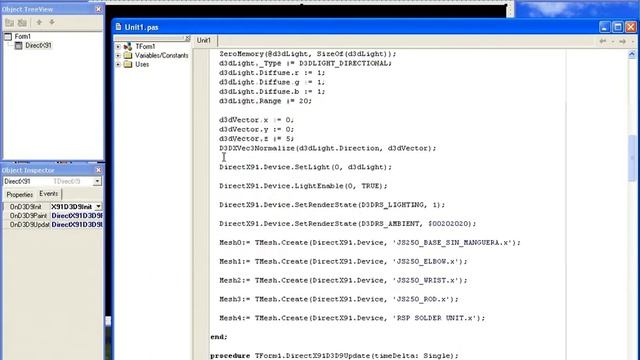Click first folder icon in Object TreeView toolbar
This screenshot has height=360, width=640.
9,22
